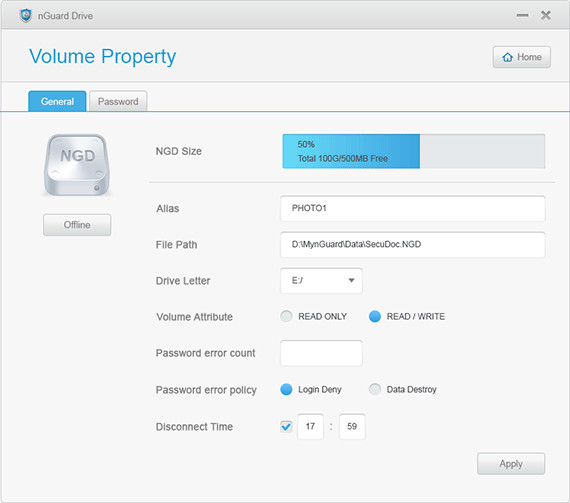Click the File Path input field

[x=413, y=245]
